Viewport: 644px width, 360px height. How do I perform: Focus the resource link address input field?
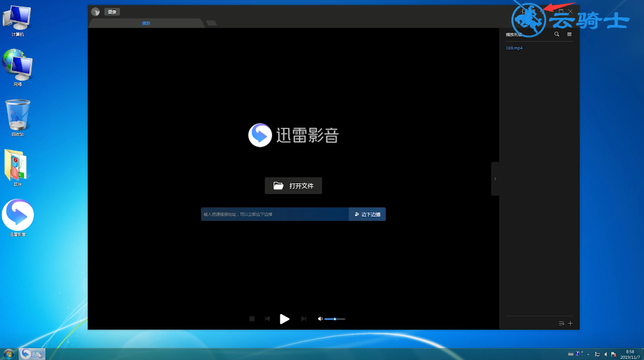click(x=275, y=214)
